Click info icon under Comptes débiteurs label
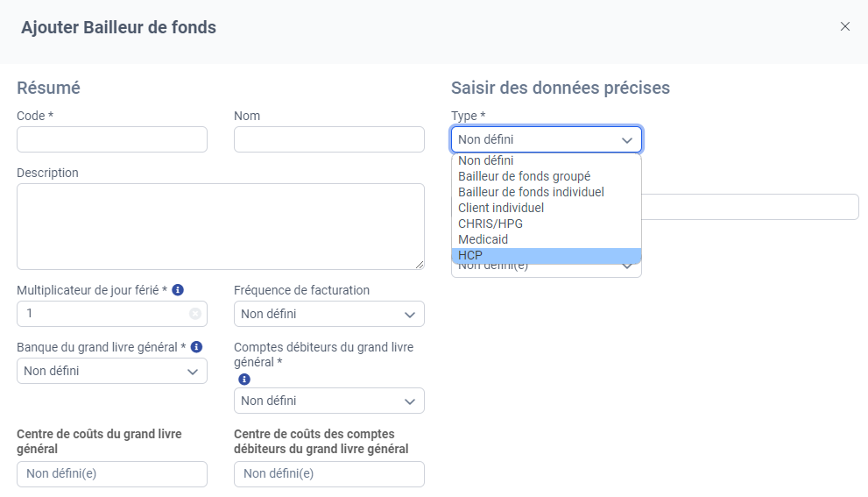This screenshot has width=868, height=497. (244, 379)
